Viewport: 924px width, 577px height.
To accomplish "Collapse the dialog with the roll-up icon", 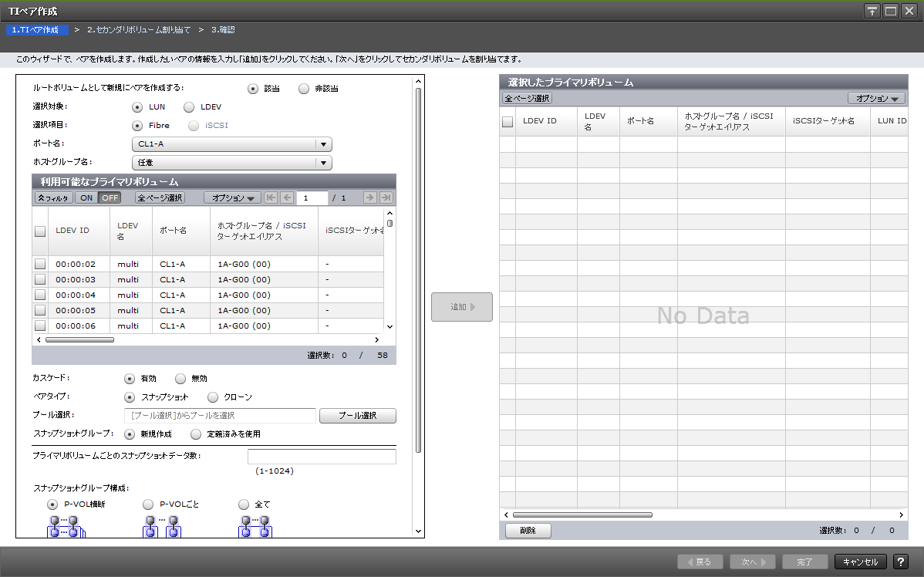I will coord(872,10).
